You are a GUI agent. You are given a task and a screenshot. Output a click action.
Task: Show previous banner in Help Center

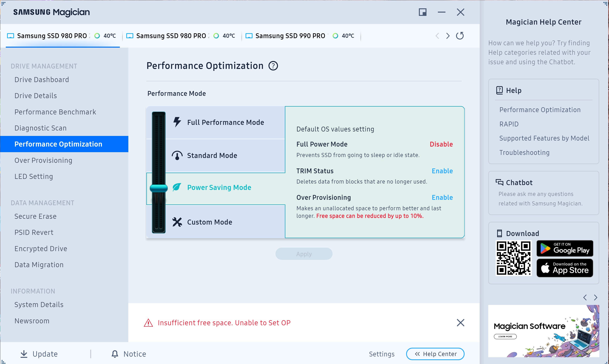coord(585,298)
